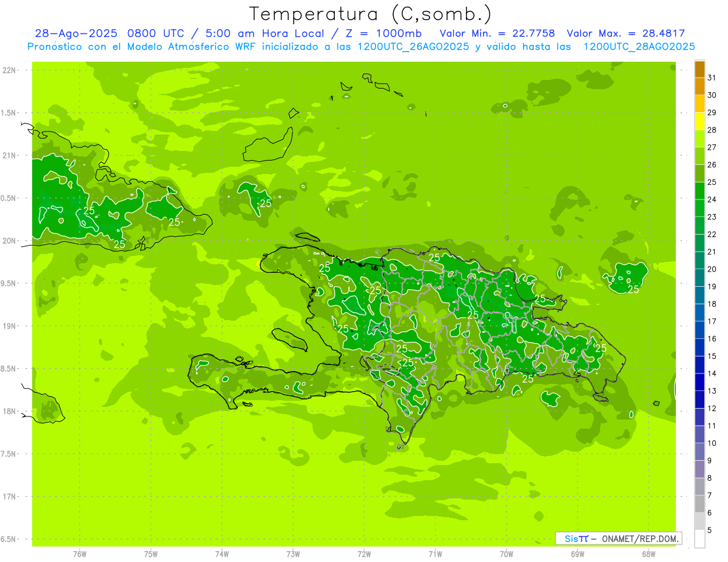Click the 76W longitude axis label

79,554
